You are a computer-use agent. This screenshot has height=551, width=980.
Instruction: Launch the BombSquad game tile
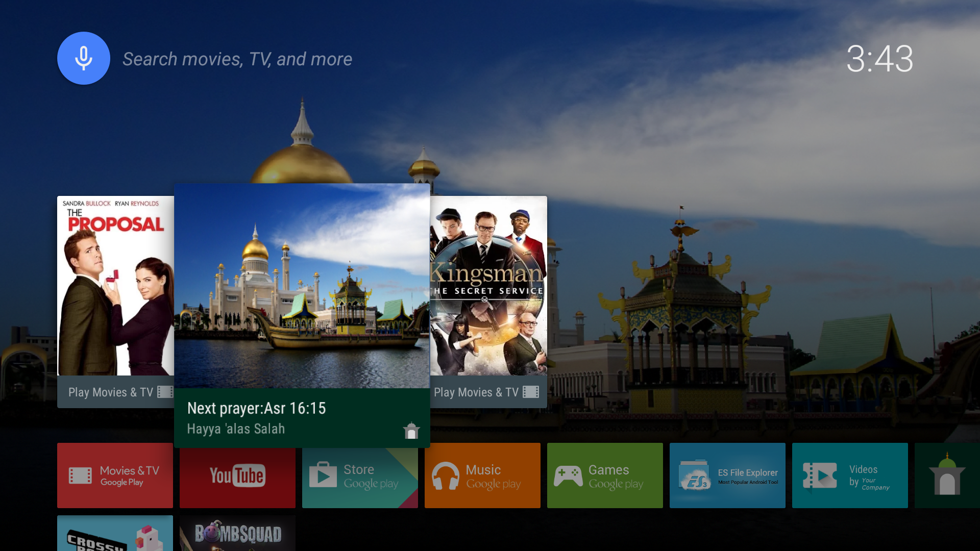237,533
